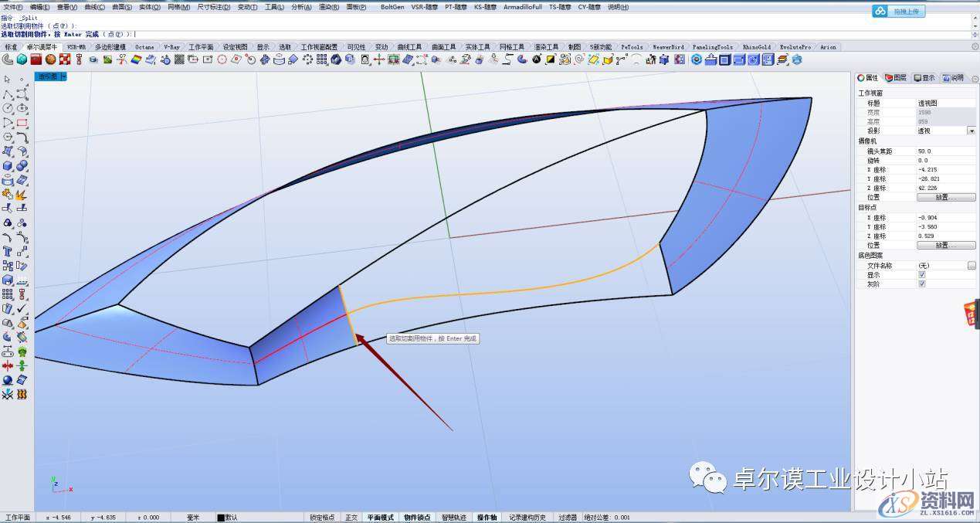Viewport: 980px width, 523px height.
Task: Click the black layer color swatch in status bar
Action: click(x=221, y=518)
